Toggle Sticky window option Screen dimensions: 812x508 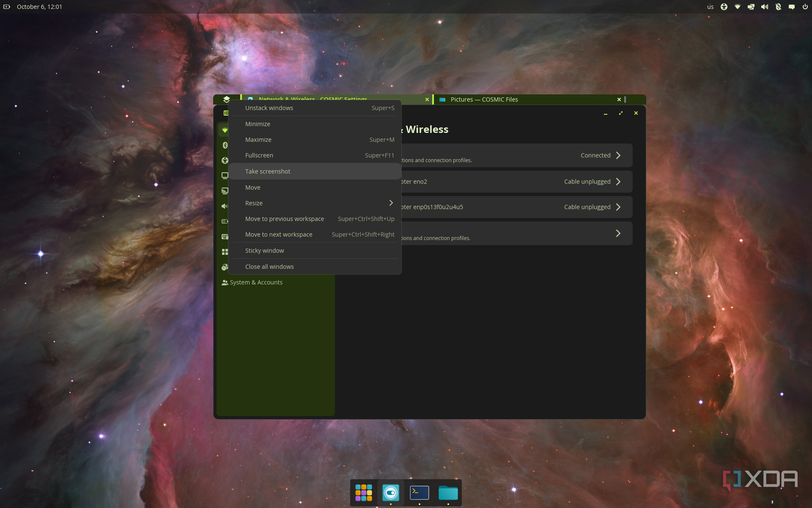tap(315, 251)
